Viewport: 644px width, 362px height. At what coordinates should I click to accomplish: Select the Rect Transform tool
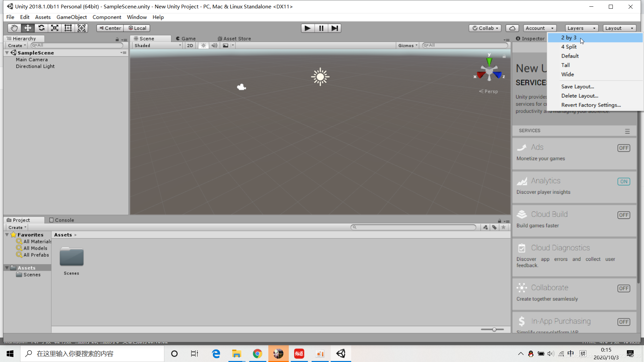point(68,28)
